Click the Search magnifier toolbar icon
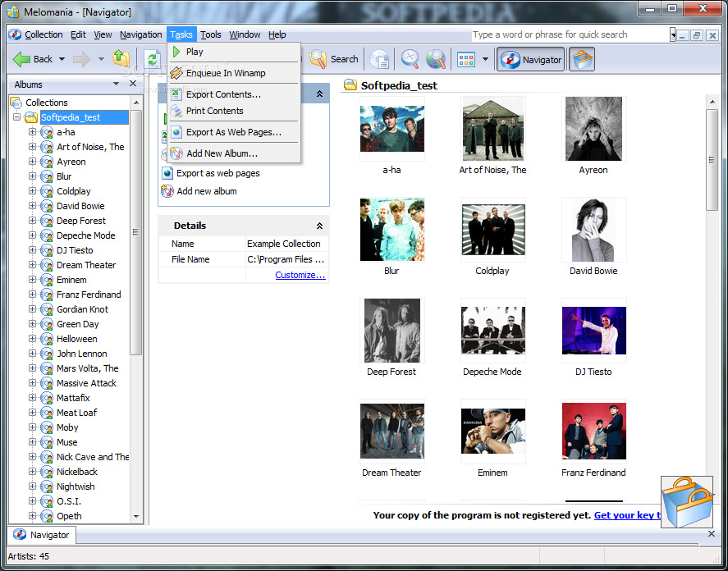Image resolution: width=728 pixels, height=571 pixels. point(318,59)
